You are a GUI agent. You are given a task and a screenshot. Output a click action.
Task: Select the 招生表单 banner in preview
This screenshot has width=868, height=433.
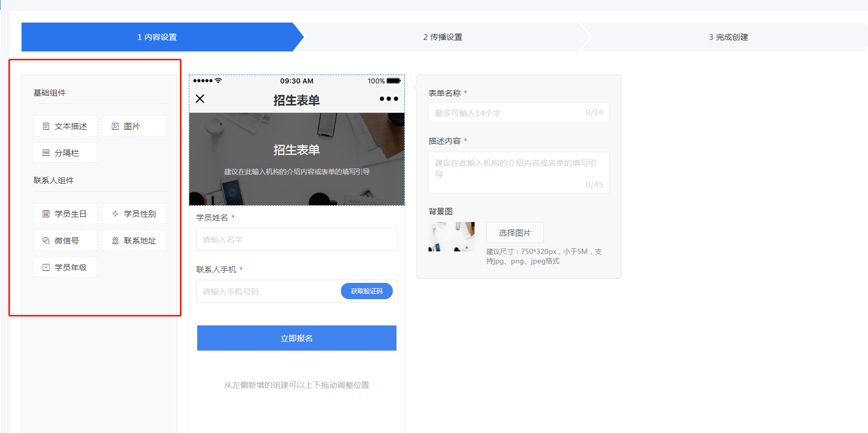297,159
